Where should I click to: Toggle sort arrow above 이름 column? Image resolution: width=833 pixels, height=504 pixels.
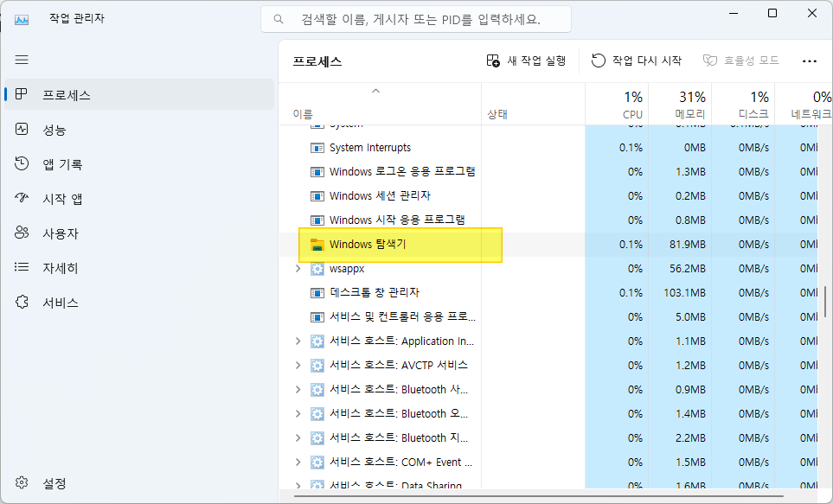coord(375,91)
